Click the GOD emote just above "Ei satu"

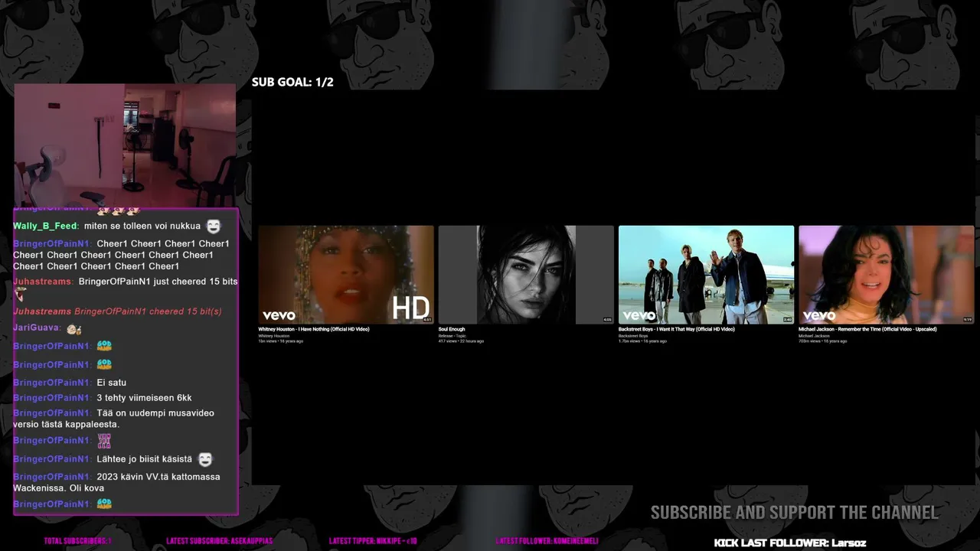[104, 364]
